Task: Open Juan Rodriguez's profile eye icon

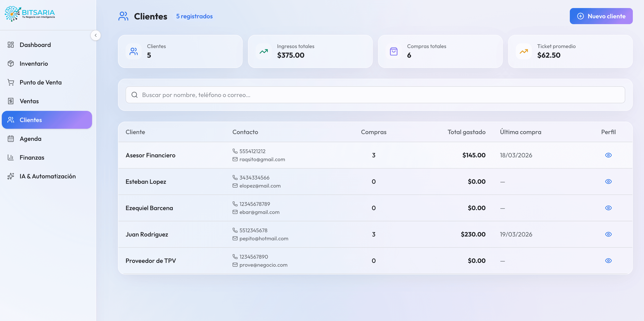Action: [608, 234]
